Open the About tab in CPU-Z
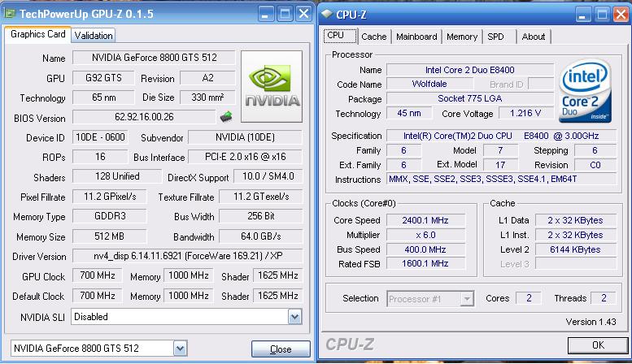 point(534,37)
